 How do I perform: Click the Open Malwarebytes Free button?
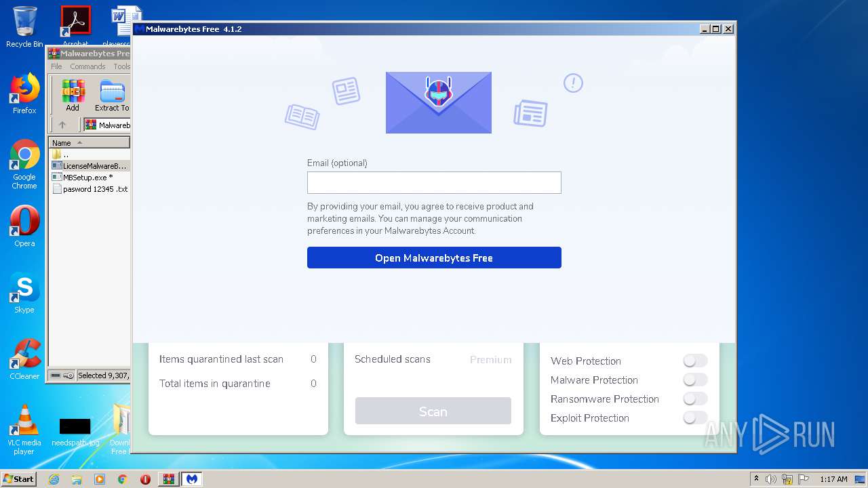[434, 258]
